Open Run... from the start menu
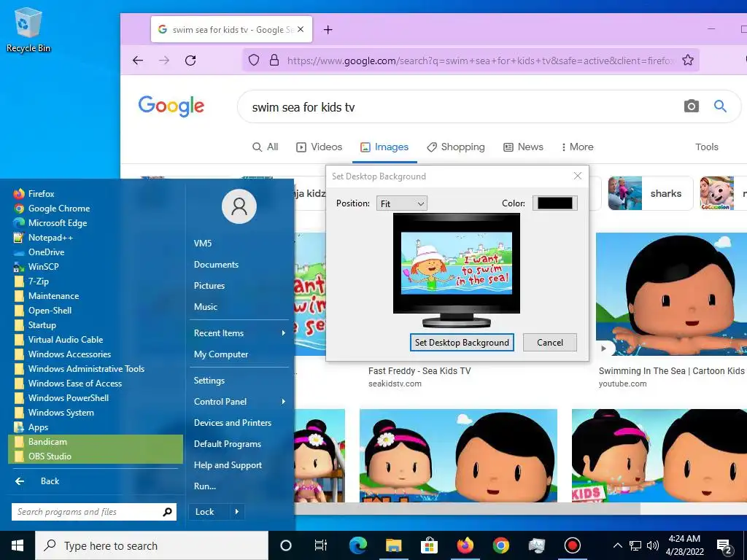Screen dimensions: 747x560 click(x=205, y=486)
